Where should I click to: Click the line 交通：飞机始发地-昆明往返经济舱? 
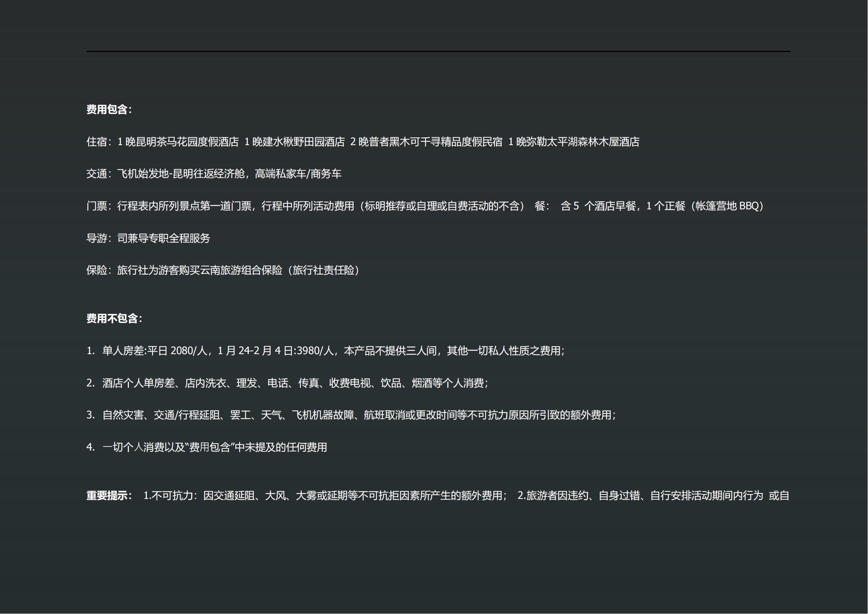coord(214,174)
